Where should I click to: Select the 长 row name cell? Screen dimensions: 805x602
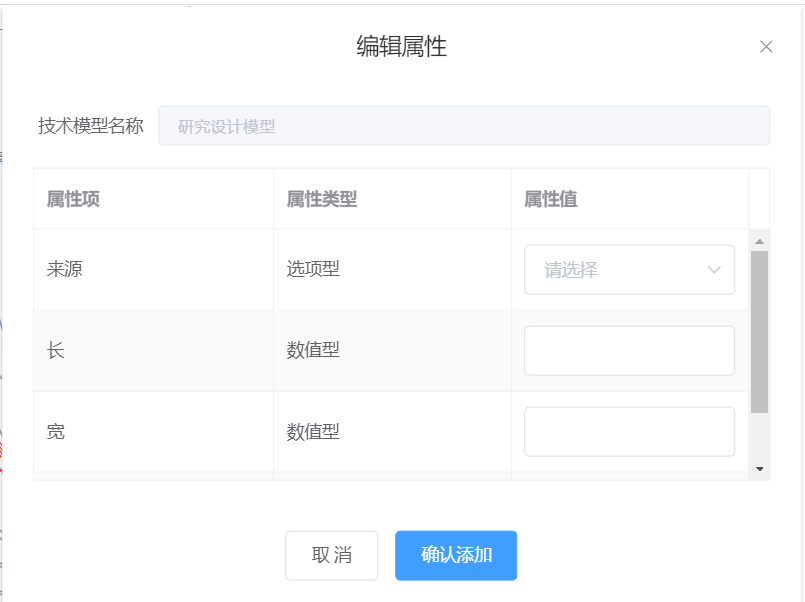pyautogui.click(x=56, y=351)
